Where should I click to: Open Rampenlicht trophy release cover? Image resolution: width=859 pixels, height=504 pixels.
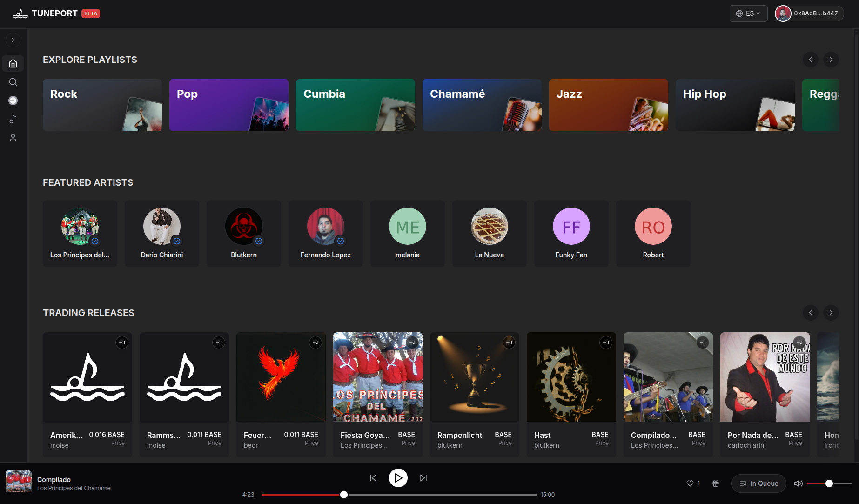tap(475, 377)
